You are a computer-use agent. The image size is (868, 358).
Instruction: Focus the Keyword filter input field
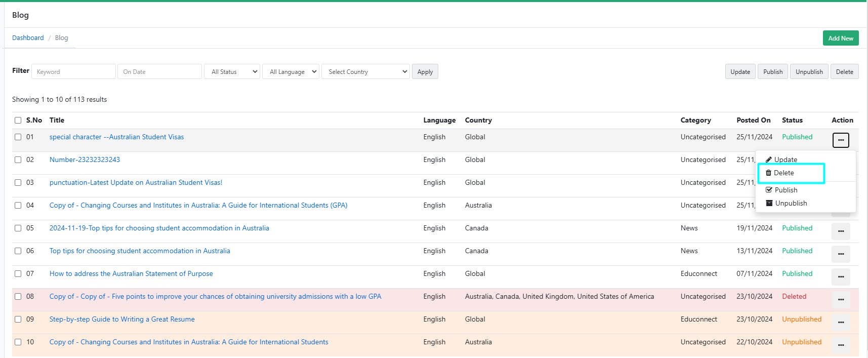point(73,72)
